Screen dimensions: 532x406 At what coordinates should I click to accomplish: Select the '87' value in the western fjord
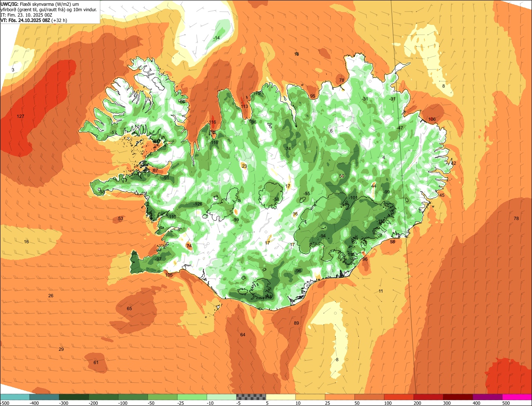(155, 171)
